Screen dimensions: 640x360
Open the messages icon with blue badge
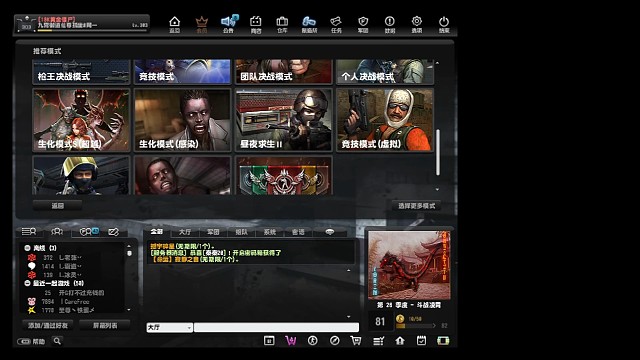88,231
